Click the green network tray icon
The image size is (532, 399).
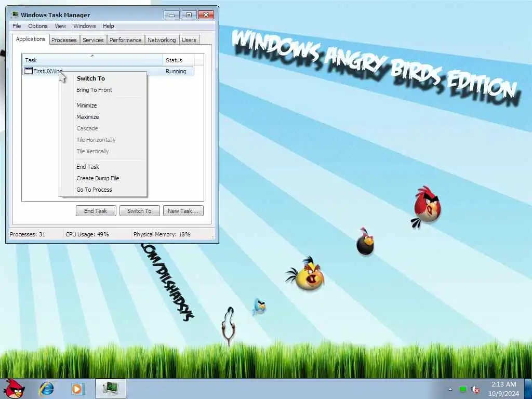point(463,389)
